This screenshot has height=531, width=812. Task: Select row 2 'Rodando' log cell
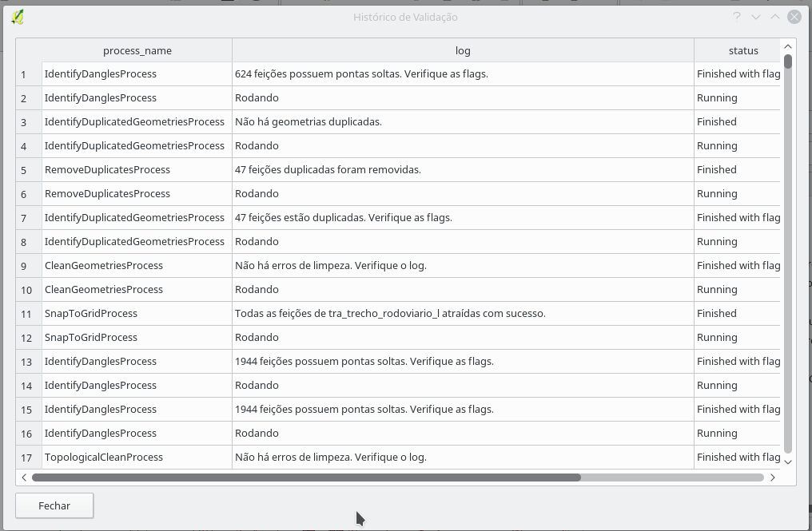coord(463,97)
